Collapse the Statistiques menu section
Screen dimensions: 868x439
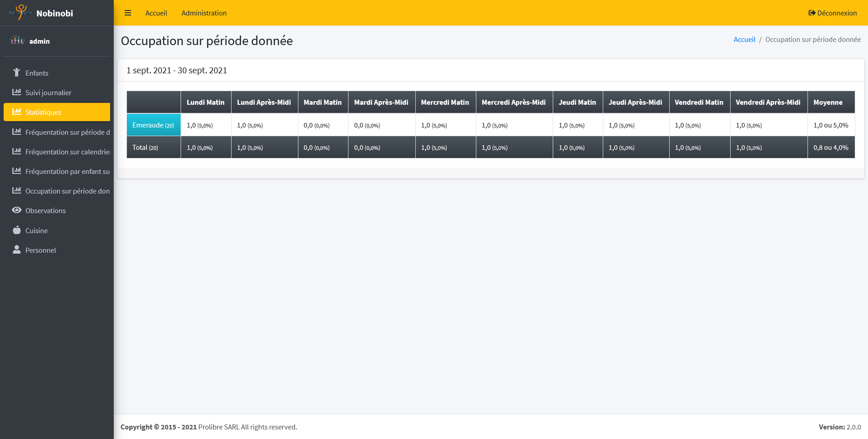[57, 112]
